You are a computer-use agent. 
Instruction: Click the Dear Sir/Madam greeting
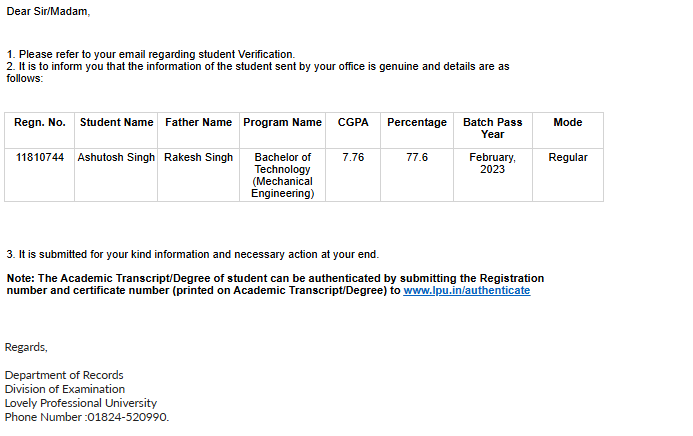tap(48, 12)
